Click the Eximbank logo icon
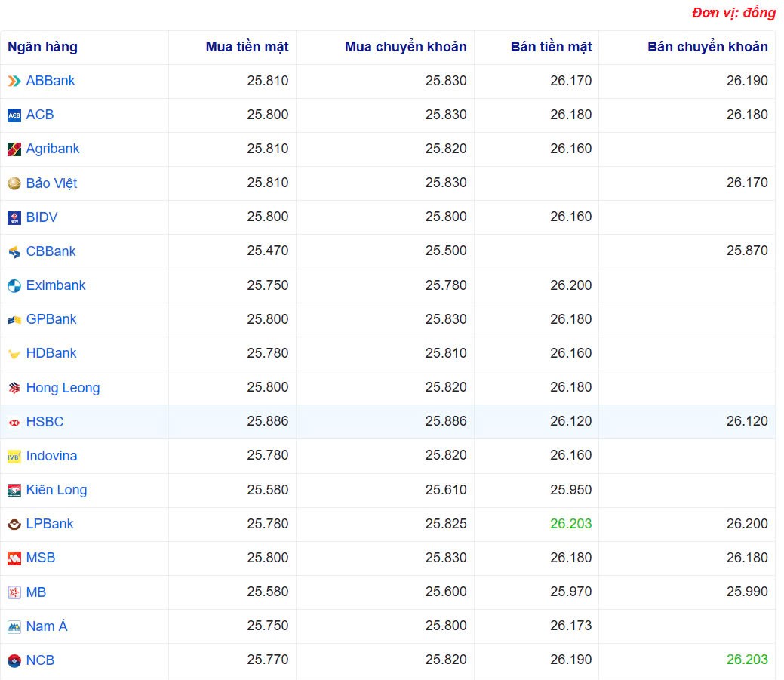784x680 pixels. click(14, 285)
